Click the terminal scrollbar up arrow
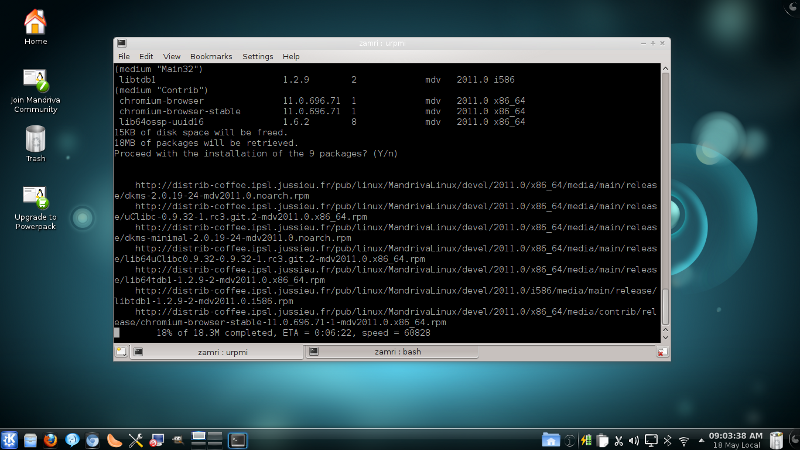Screen dimensions: 800x450 (x=665, y=68)
